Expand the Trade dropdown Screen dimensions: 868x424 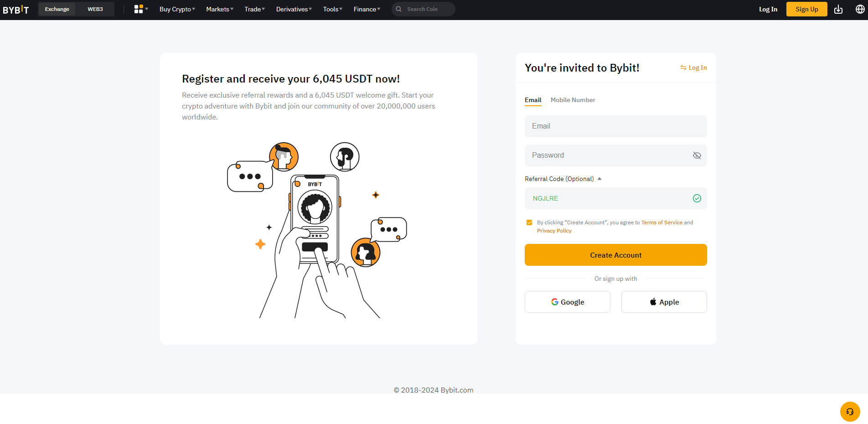[255, 9]
